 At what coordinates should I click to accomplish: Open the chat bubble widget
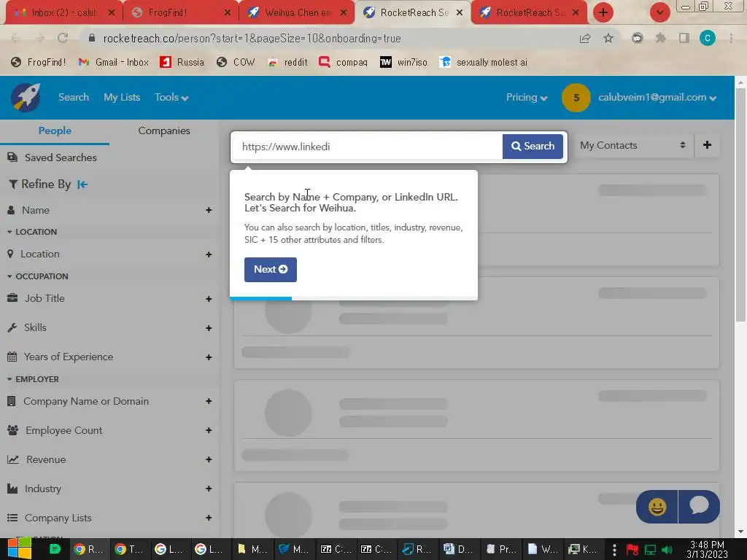699,507
